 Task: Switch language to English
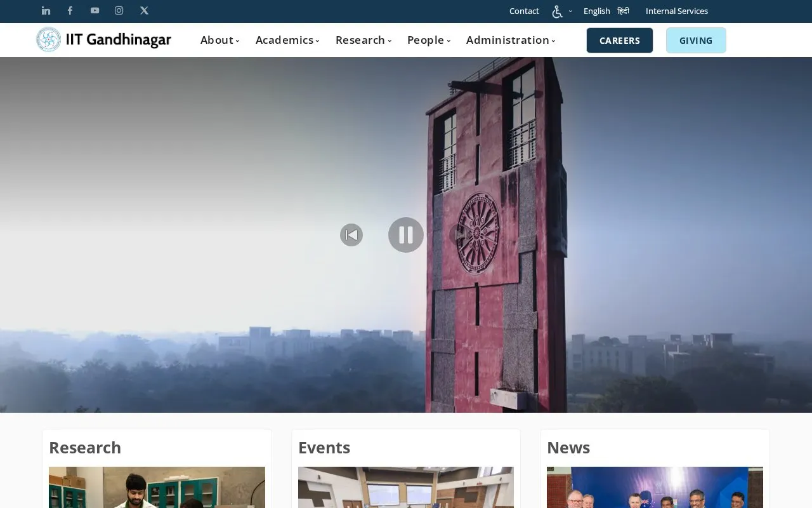pyautogui.click(x=597, y=11)
